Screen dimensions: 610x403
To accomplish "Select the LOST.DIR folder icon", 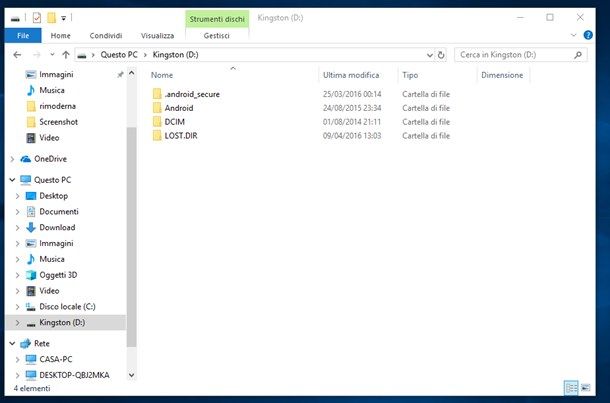I will coord(157,135).
